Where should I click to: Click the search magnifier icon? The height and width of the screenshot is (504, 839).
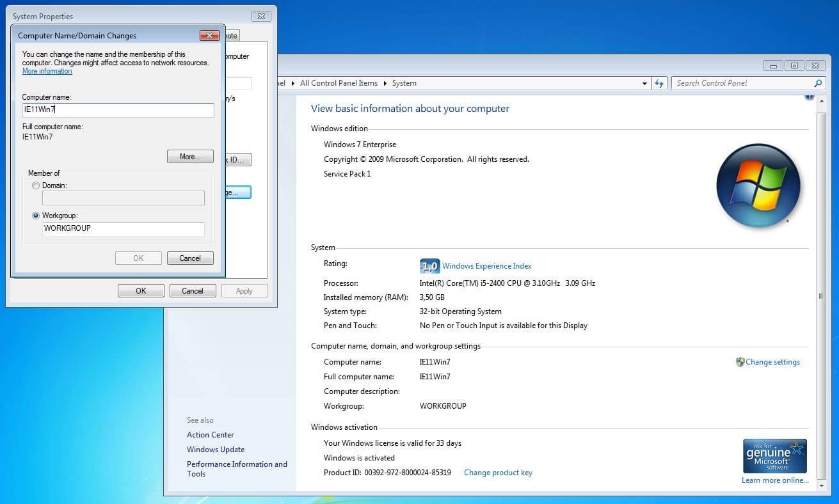tap(819, 83)
